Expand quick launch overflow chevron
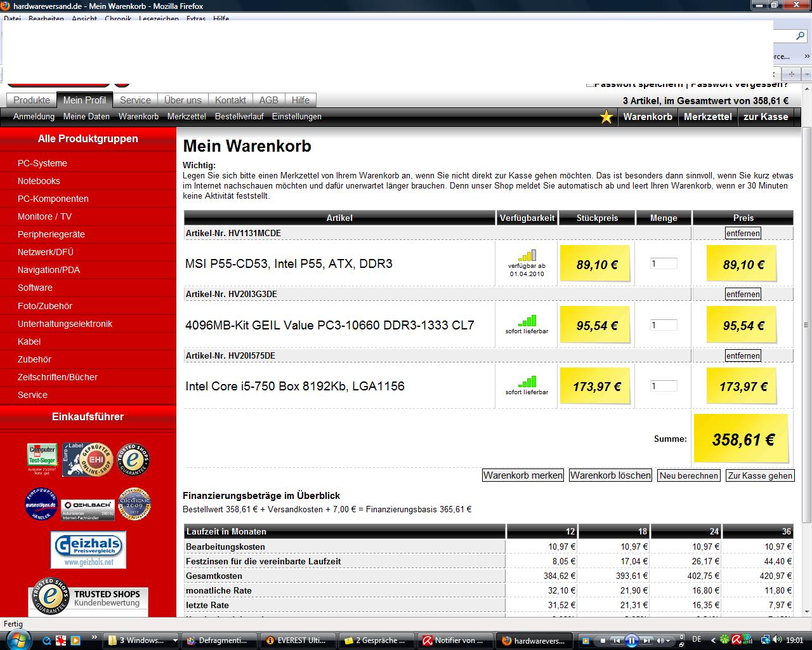The image size is (812, 650). click(95, 637)
